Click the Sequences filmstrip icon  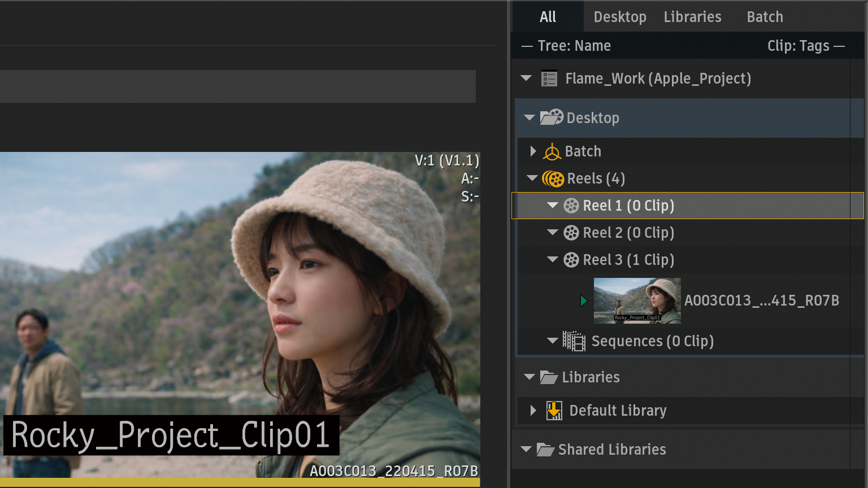[x=574, y=341]
